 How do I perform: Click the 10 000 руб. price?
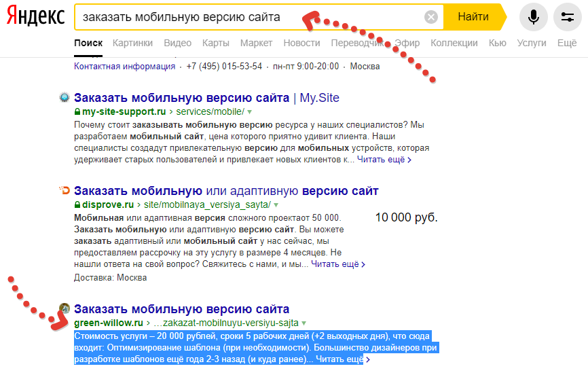coord(407,217)
